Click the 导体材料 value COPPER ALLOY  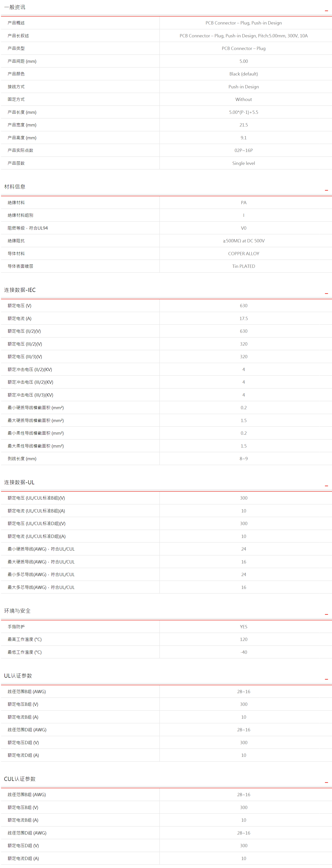point(243,253)
